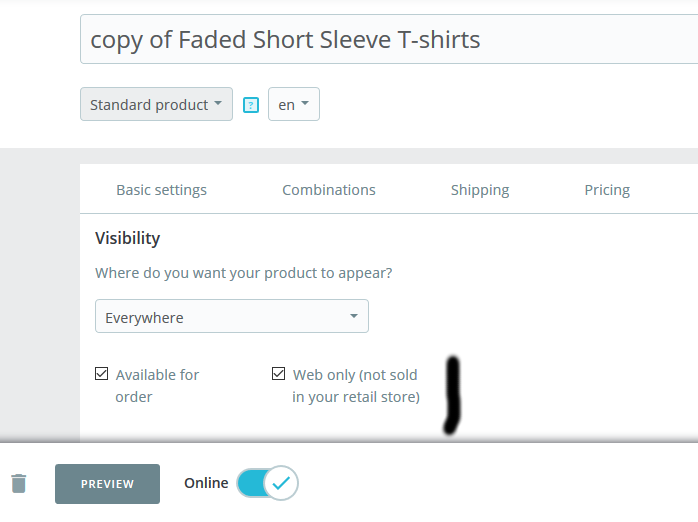Click the 'Web only (not sold' label text

(355, 375)
